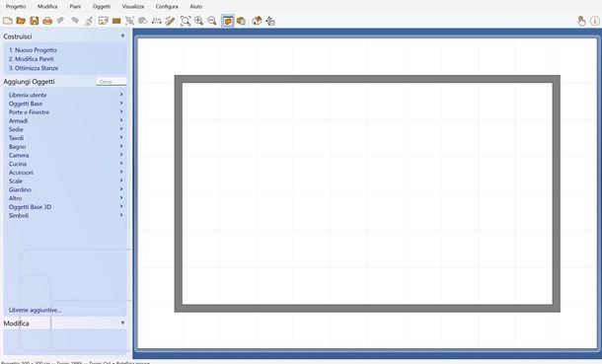Open the Piani menu
This screenshot has width=602, height=364.
coord(75,7)
